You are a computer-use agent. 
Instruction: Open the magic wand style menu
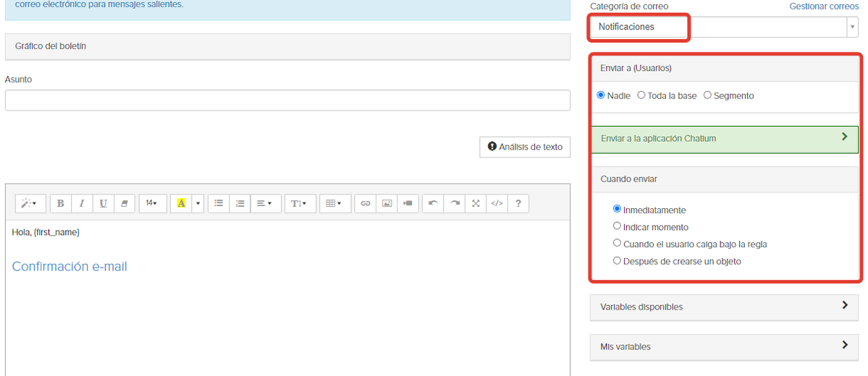point(30,203)
